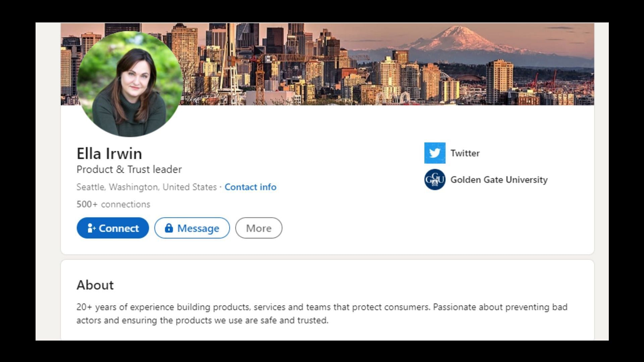
Task: Click the lock icon on Message button
Action: tap(169, 228)
